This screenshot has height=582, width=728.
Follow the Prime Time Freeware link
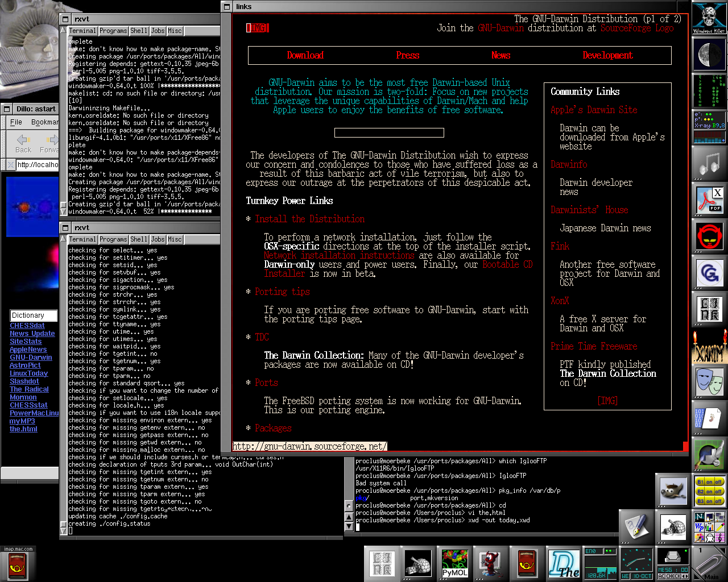594,346
